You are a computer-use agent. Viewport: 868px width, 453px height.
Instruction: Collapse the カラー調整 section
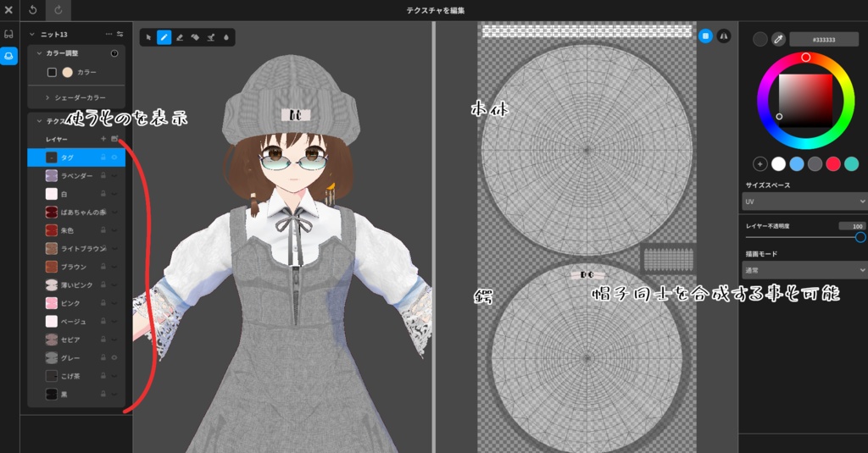click(x=39, y=53)
